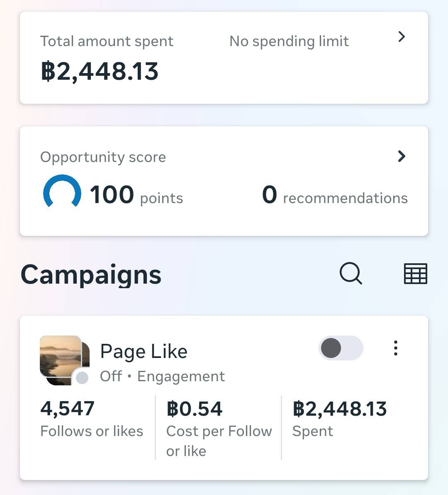Tap the 0 recommendations label
448x495 pixels.
click(x=334, y=195)
